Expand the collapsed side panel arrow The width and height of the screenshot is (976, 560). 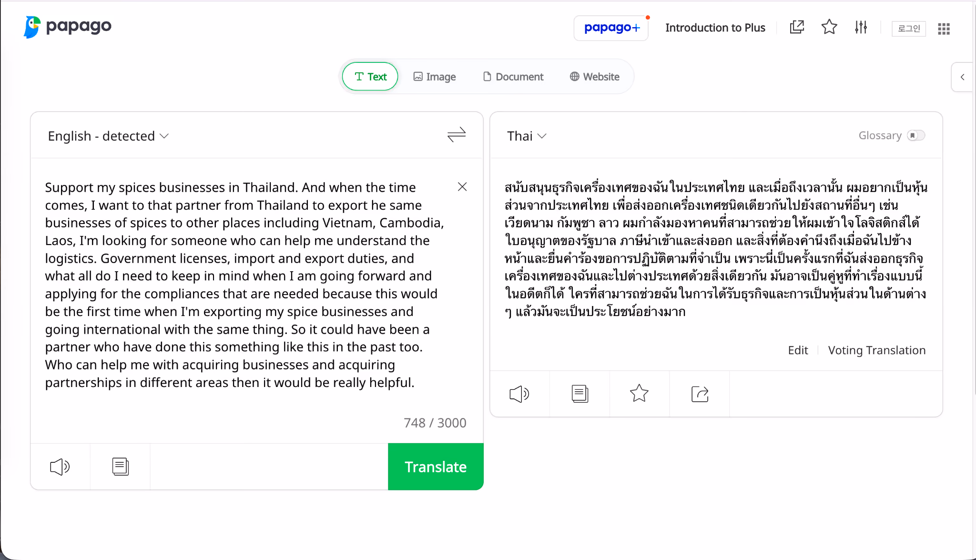962,77
